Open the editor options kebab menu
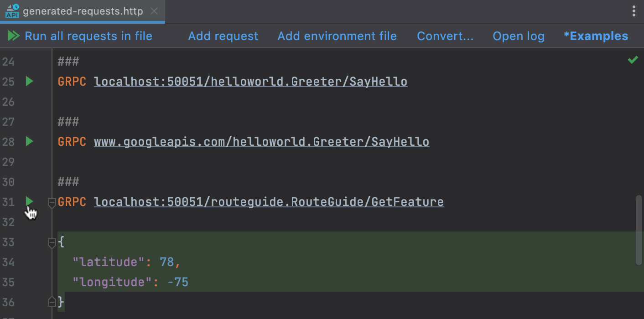 634,11
